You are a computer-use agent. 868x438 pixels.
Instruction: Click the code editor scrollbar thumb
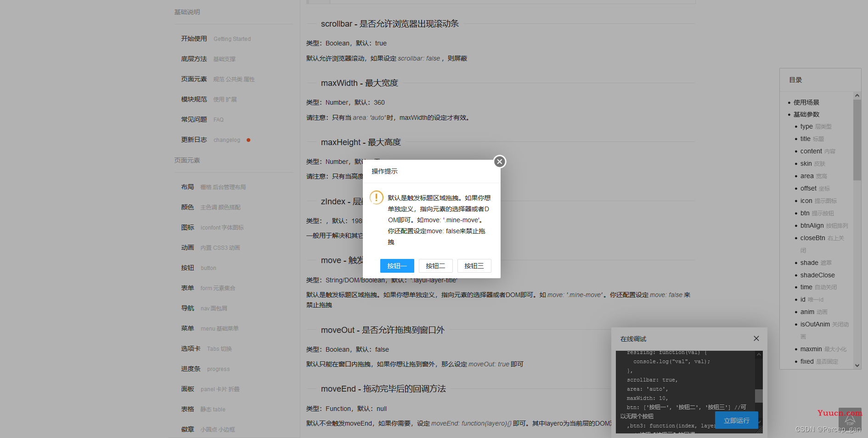click(x=759, y=396)
